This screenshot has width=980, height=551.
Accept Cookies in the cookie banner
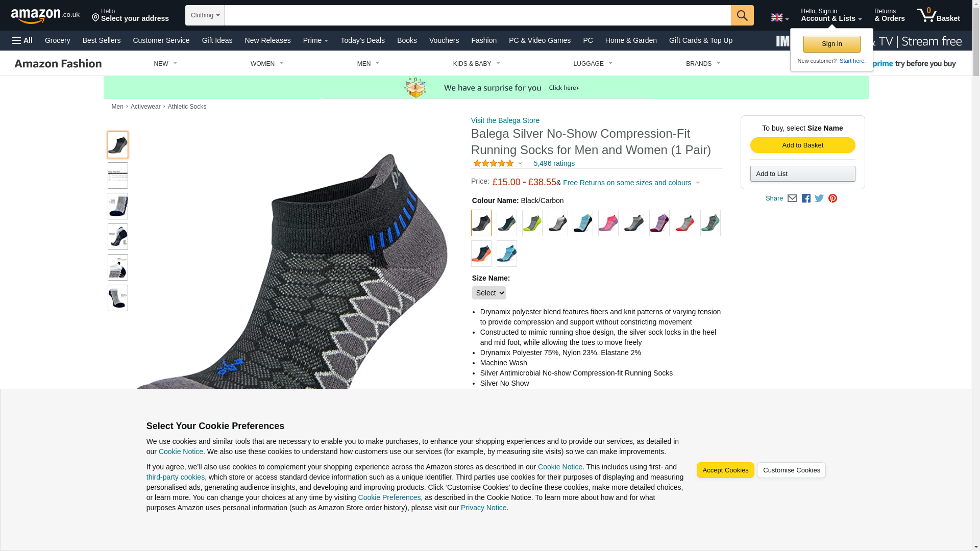click(x=725, y=470)
